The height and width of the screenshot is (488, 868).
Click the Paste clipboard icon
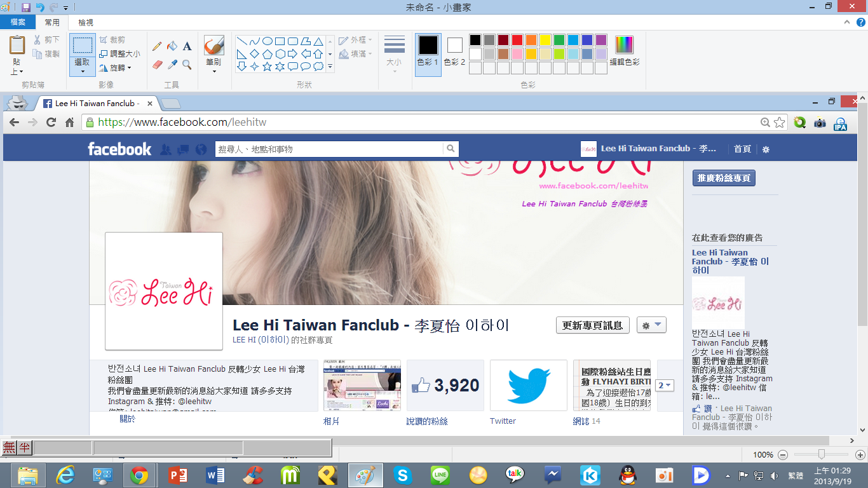(17, 45)
